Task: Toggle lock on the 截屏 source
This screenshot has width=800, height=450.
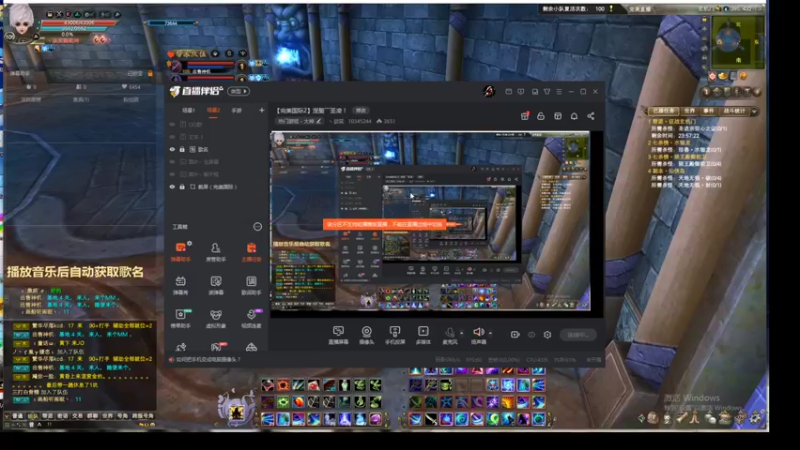Action: [x=182, y=187]
